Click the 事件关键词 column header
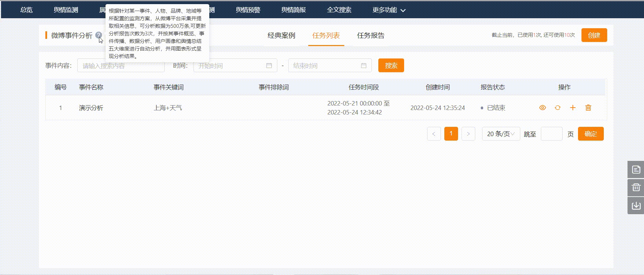Viewport: 644px width, 275px height. pyautogui.click(x=169, y=87)
